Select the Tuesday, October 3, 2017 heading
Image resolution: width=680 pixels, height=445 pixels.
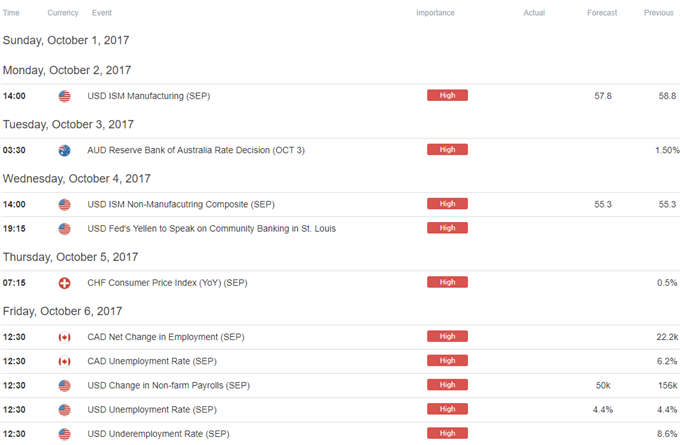point(68,124)
